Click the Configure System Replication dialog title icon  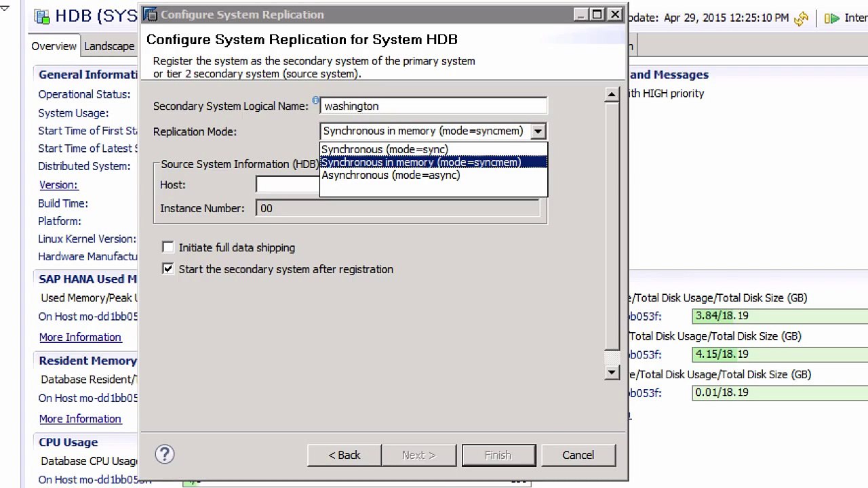click(x=151, y=14)
